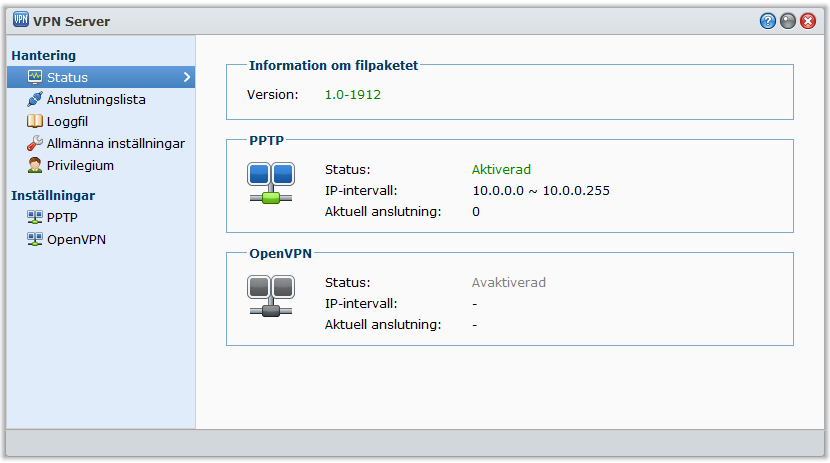This screenshot has height=463, width=830.
Task: Click the PPTP current connection value 0
Action: click(x=476, y=212)
